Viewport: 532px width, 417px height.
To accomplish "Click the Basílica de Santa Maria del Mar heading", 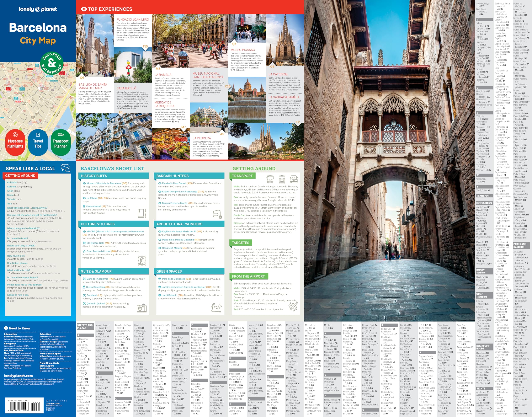I will tap(93, 86).
